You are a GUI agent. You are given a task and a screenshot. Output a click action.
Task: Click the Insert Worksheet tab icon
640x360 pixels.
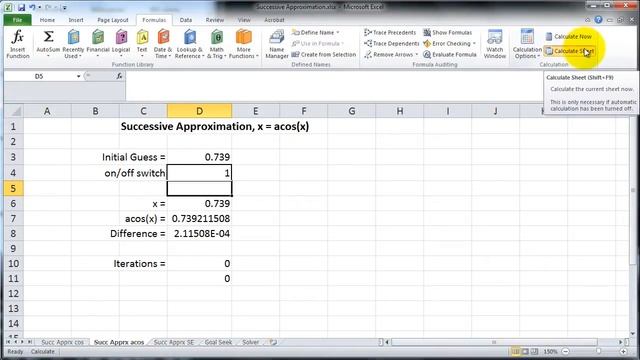(x=273, y=342)
